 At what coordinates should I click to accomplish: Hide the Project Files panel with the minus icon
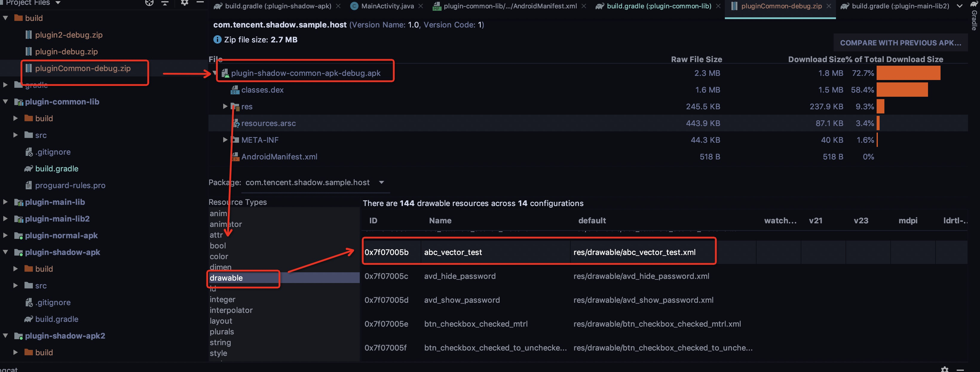(x=200, y=3)
